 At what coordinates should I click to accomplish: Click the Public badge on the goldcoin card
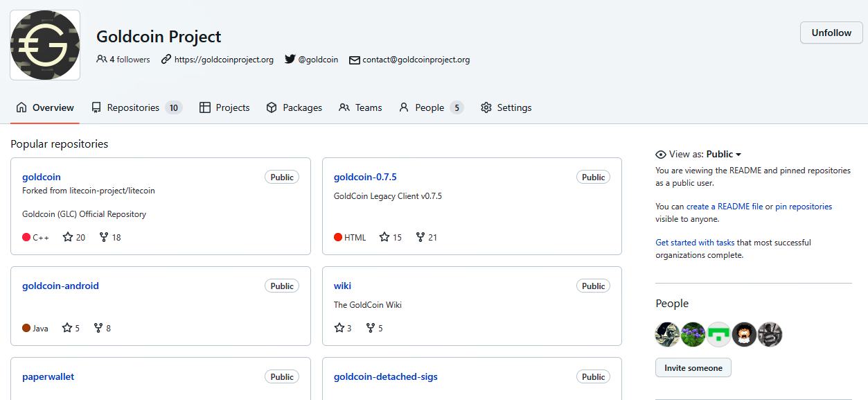282,177
